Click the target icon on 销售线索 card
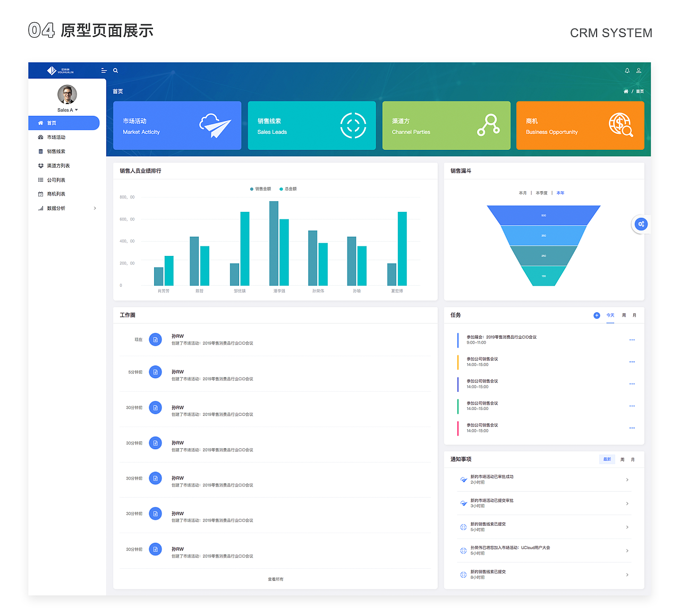 (353, 125)
